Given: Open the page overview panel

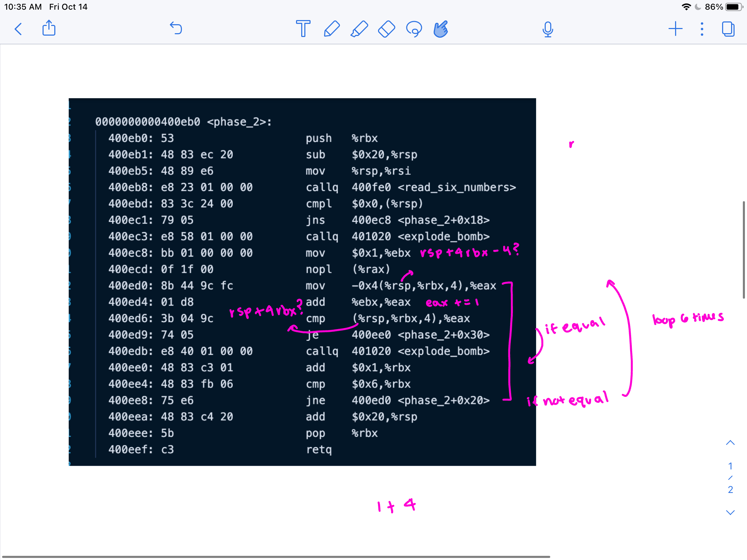Looking at the screenshot, I should pos(728,29).
